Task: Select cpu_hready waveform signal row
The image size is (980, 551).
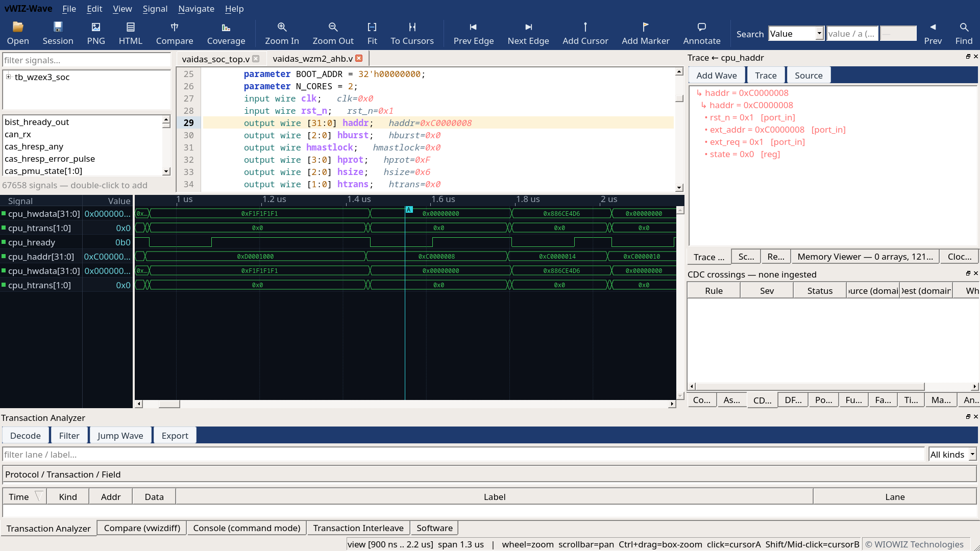Action: pos(66,242)
